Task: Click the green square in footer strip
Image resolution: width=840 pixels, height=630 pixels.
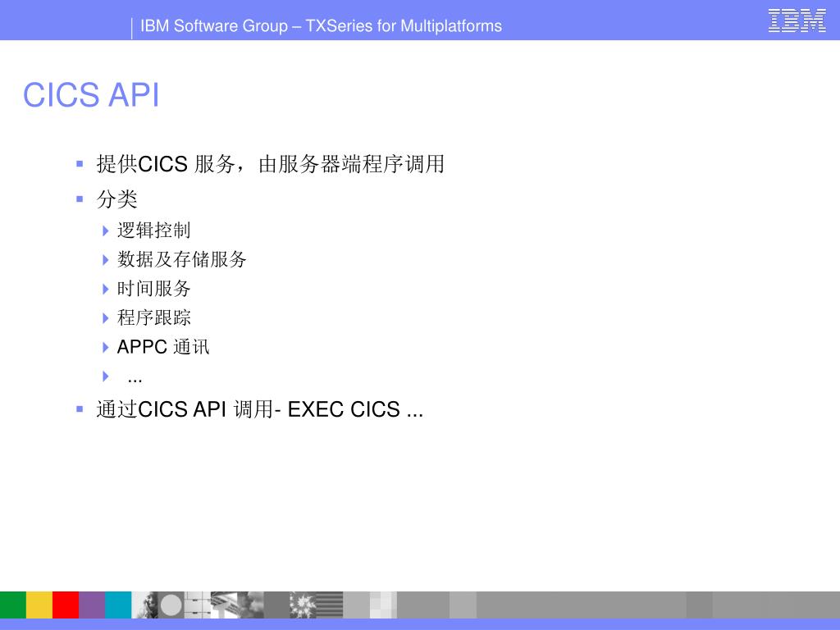Action: click(x=13, y=605)
